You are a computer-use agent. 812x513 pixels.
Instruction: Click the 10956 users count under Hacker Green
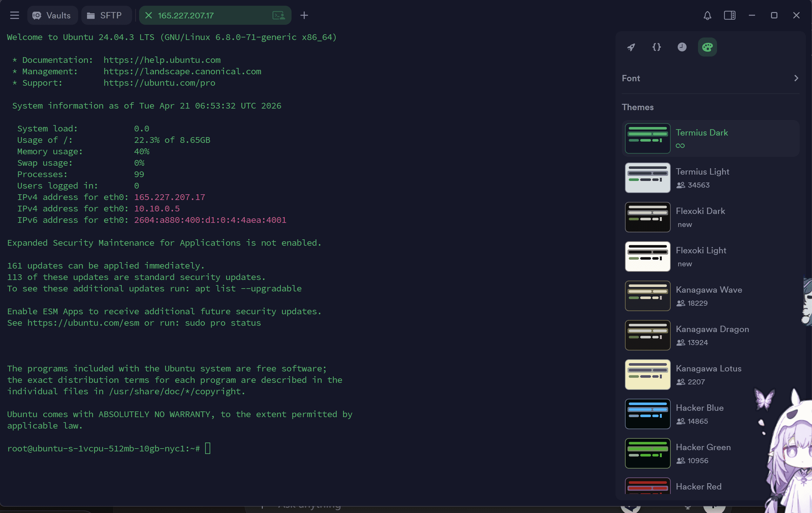point(692,461)
